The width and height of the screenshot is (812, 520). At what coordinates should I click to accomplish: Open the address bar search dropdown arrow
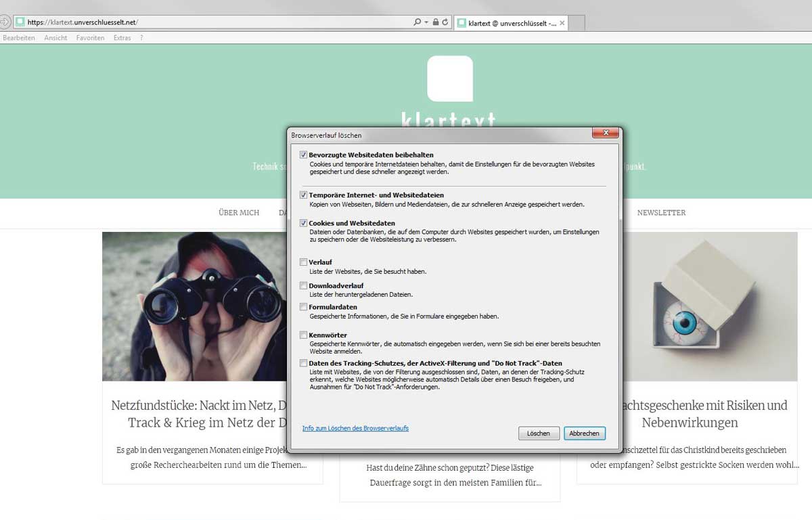click(426, 22)
